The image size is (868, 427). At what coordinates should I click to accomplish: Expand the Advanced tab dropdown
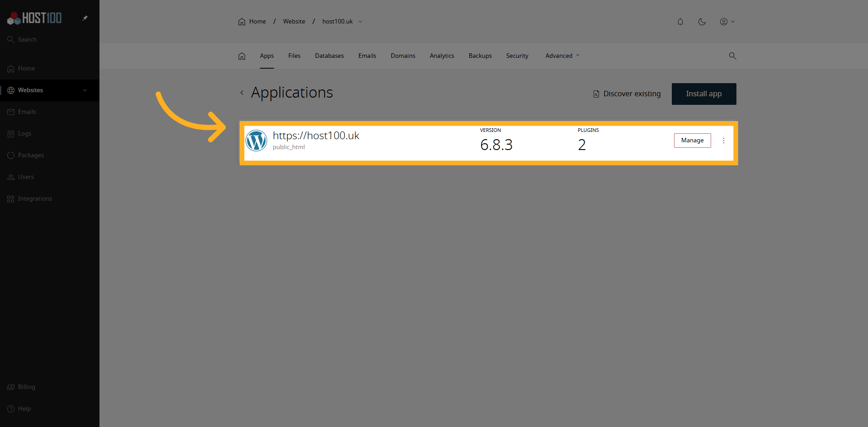(562, 56)
